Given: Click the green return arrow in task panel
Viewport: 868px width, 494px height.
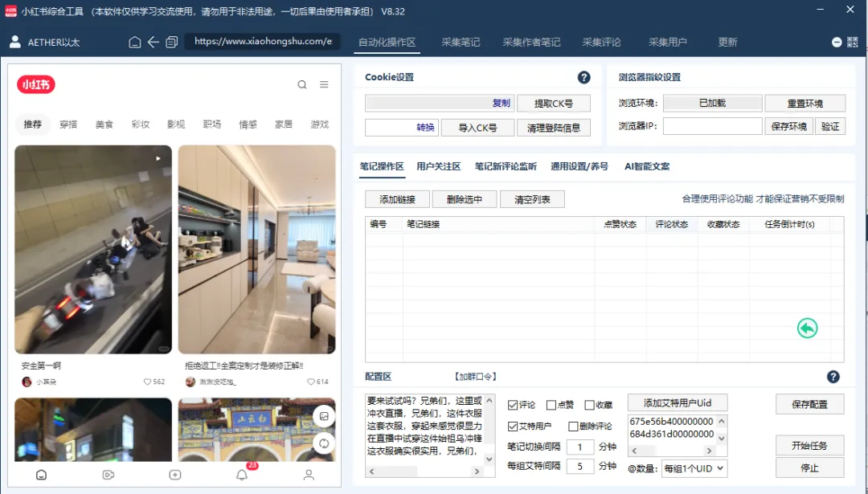Looking at the screenshot, I should [x=808, y=328].
